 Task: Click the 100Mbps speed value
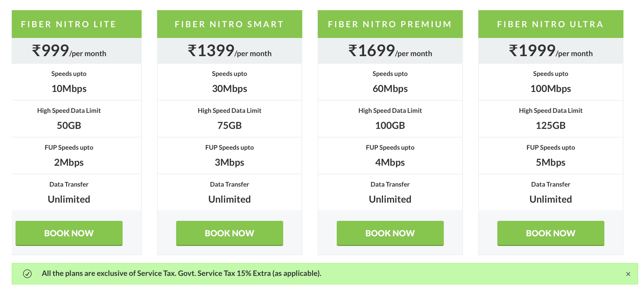[x=551, y=89]
